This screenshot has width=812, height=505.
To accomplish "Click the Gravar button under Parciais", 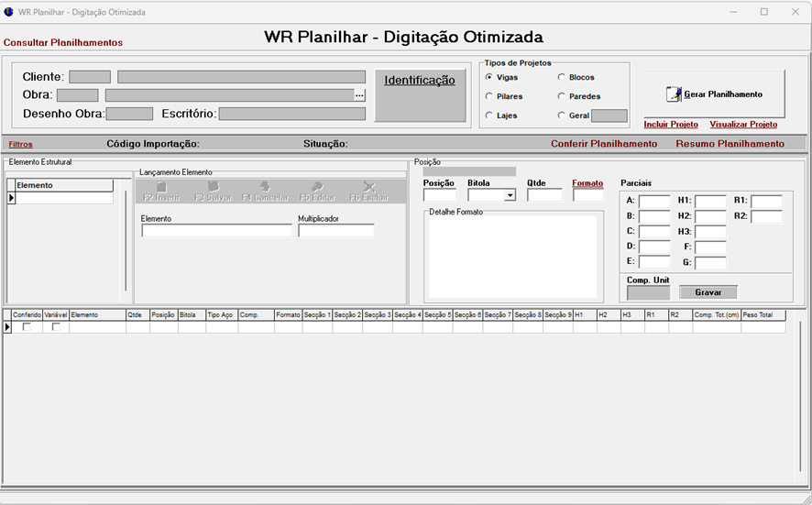I will point(708,292).
